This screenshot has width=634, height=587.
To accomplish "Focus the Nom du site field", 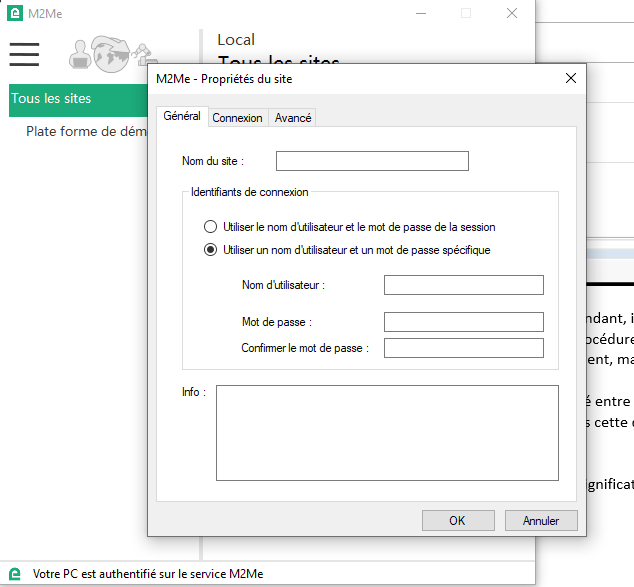I will point(372,161).
